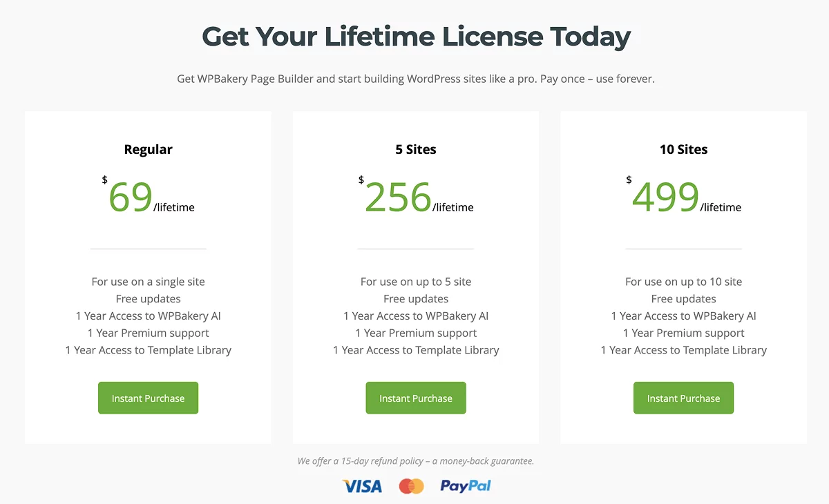Screen dimensions: 829x504
Task: Click 1 Year Premium support under 10 Sites
Action: coord(683,333)
